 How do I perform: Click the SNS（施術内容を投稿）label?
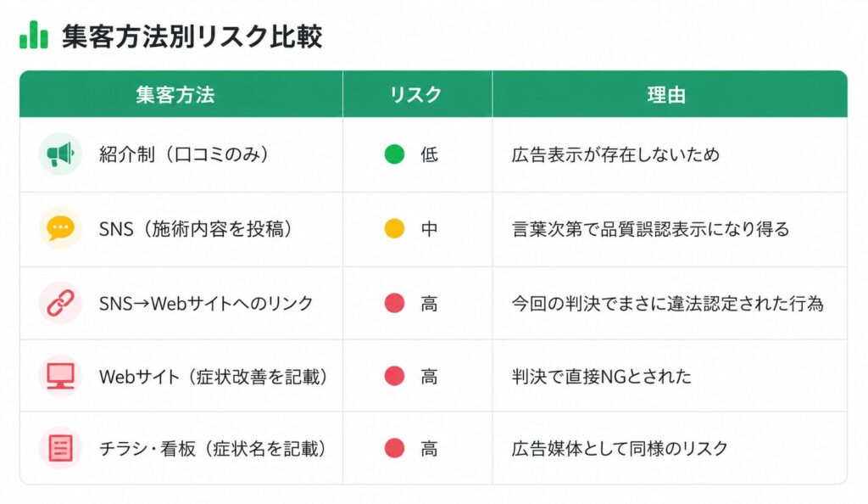(x=196, y=229)
